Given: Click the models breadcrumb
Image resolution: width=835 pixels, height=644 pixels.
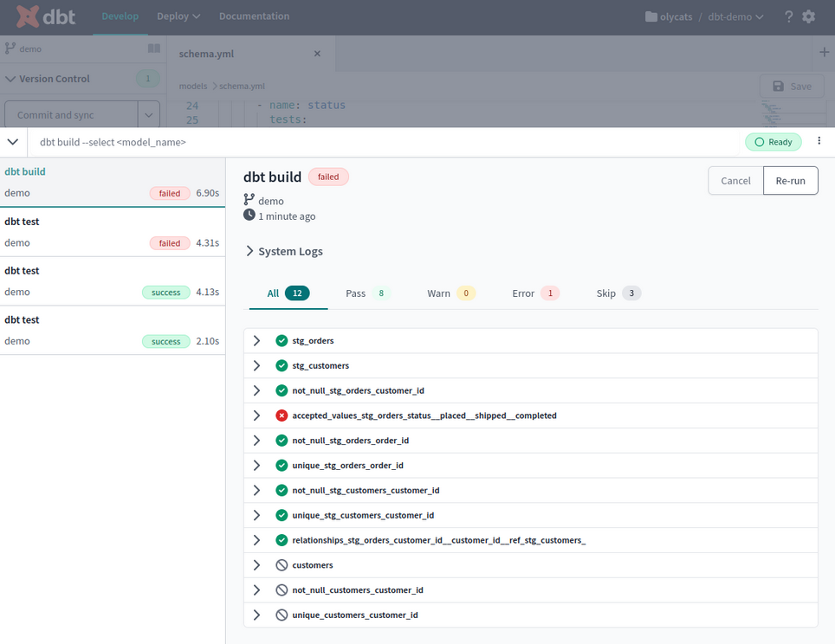Looking at the screenshot, I should click(x=193, y=87).
